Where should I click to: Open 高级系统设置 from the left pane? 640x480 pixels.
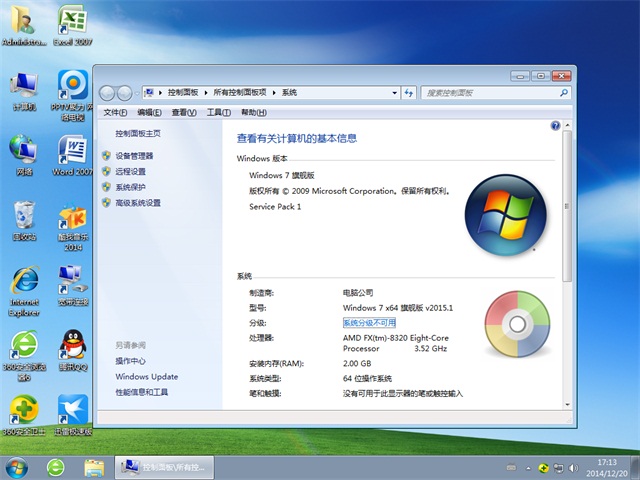click(x=138, y=202)
